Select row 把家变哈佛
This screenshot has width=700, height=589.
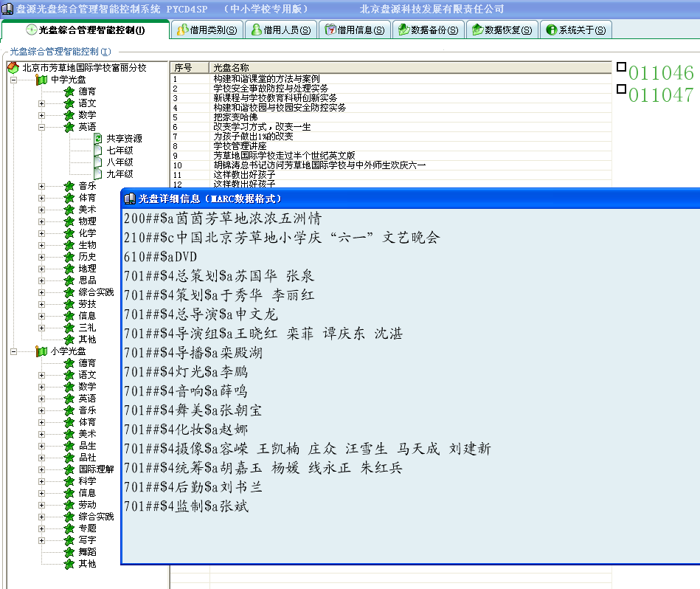(391, 117)
